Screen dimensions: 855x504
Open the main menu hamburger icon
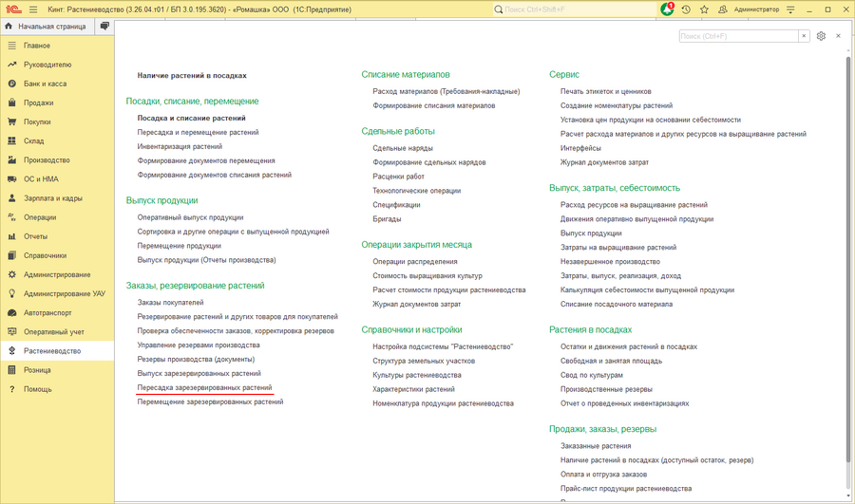pos(33,9)
